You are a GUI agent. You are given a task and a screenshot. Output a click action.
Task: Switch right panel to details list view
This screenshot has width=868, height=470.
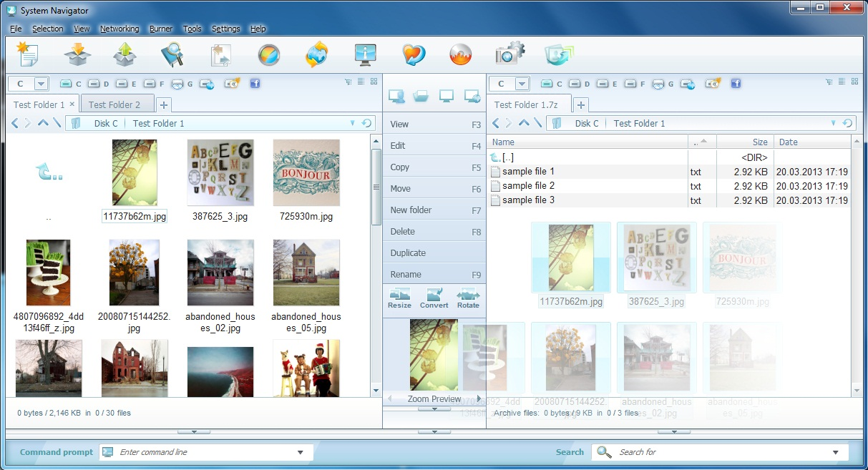click(x=842, y=82)
